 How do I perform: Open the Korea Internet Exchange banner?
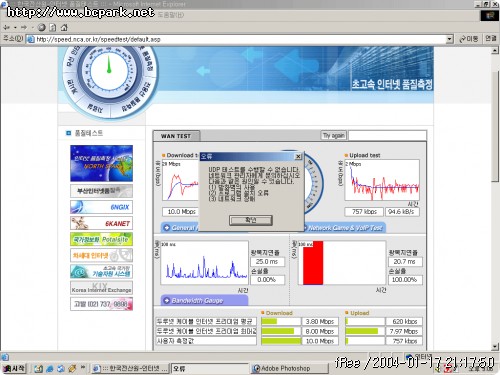pyautogui.click(x=101, y=288)
